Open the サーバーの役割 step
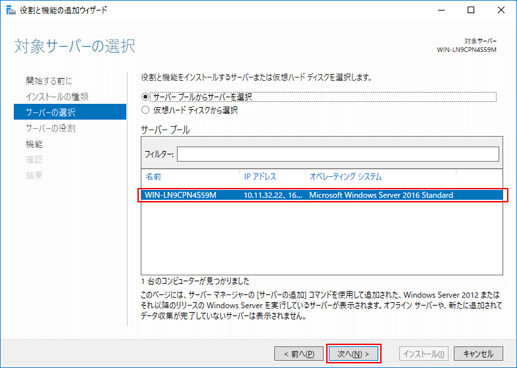The width and height of the screenshot is (517, 368). (x=51, y=128)
